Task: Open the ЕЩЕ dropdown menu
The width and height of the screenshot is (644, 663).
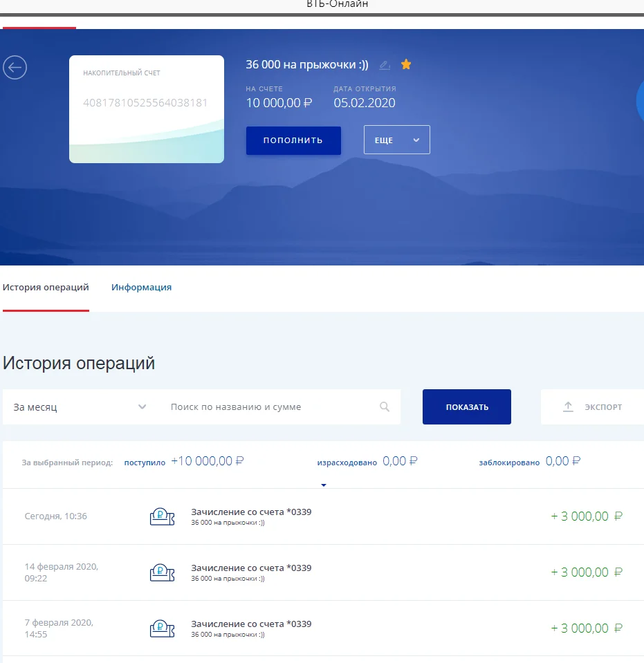Action: point(396,139)
